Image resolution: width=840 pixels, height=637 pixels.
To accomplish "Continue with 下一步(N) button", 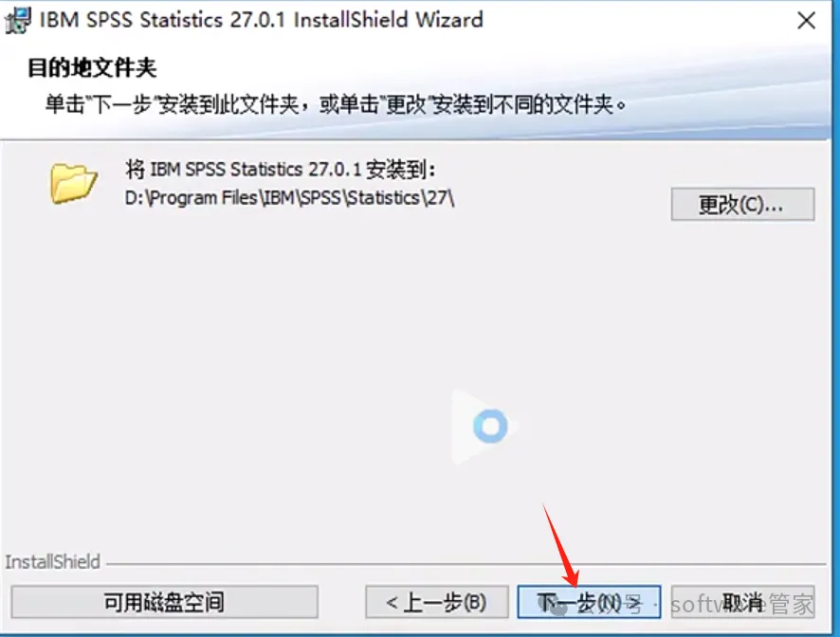I will pyautogui.click(x=589, y=602).
